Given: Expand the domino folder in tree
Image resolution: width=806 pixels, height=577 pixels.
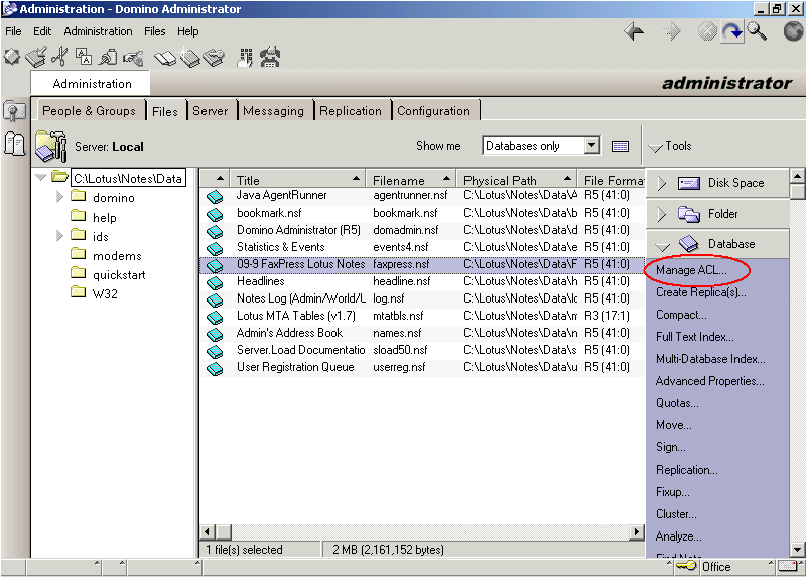Looking at the screenshot, I should pyautogui.click(x=60, y=198).
